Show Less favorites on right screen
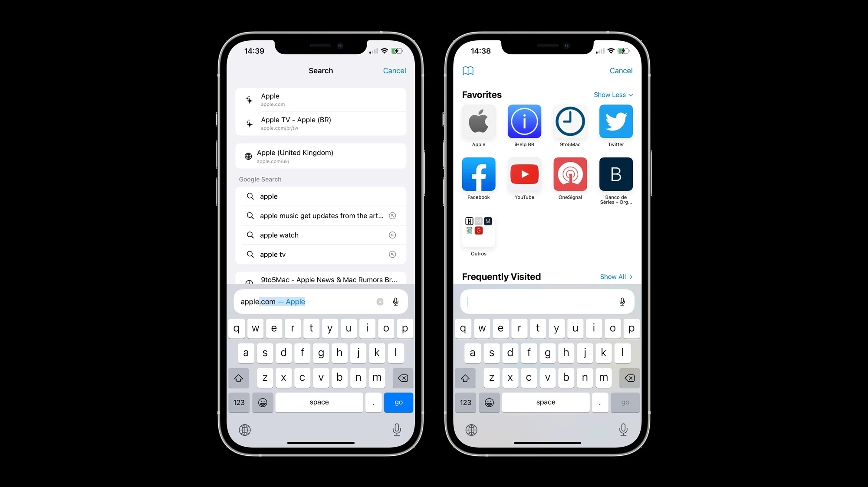Screen dimensions: 868x487 (x=613, y=95)
